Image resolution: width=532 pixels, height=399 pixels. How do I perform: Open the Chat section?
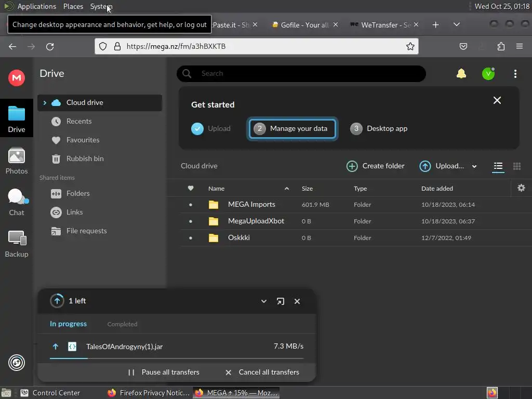tap(16, 203)
